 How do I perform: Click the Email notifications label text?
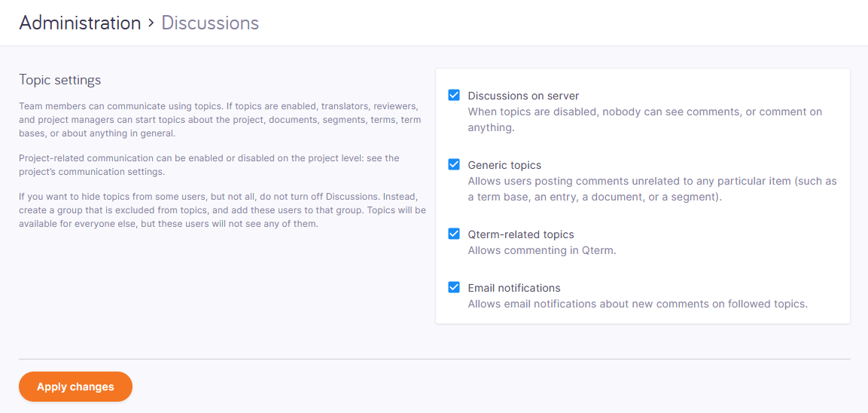[x=514, y=288]
